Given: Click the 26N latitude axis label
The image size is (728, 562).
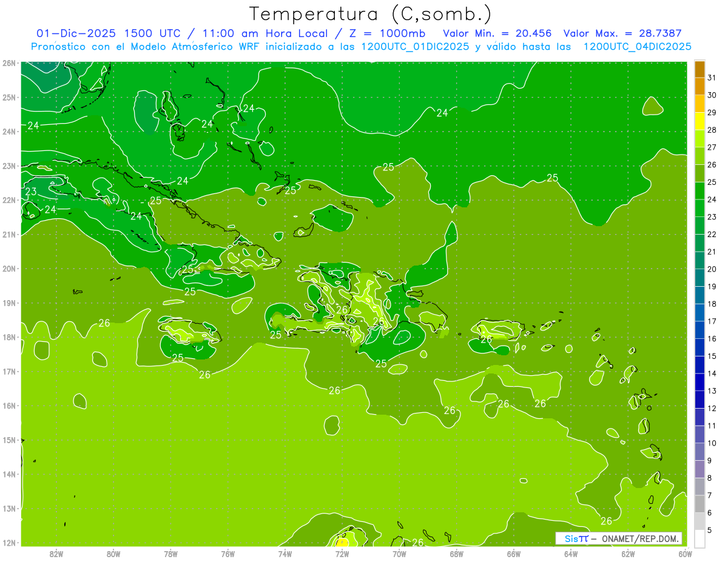Looking at the screenshot, I should [x=8, y=63].
